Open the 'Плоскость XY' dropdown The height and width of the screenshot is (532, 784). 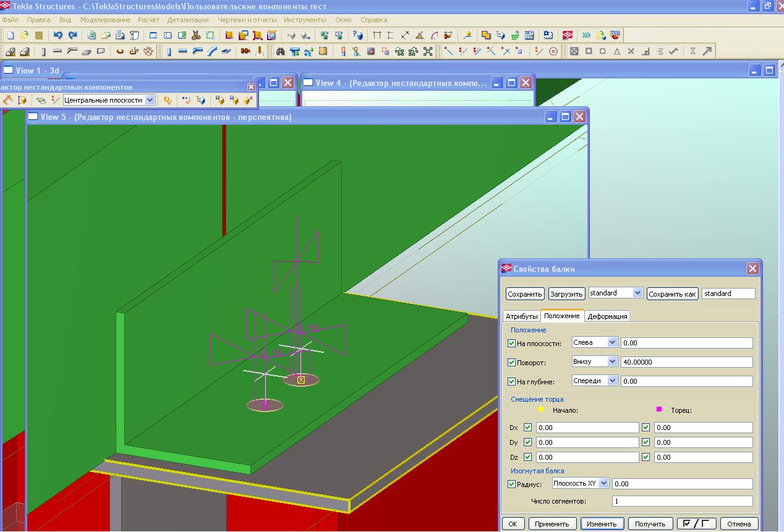(603, 483)
